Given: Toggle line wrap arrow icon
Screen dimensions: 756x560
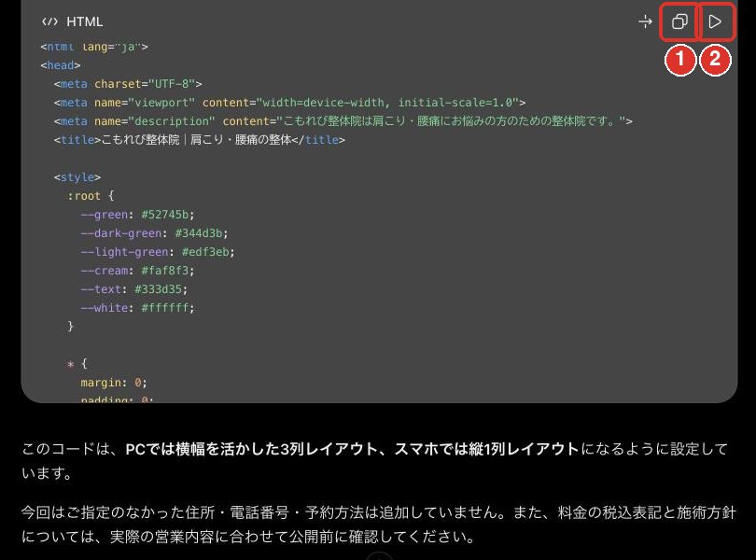Looking at the screenshot, I should tap(645, 21).
